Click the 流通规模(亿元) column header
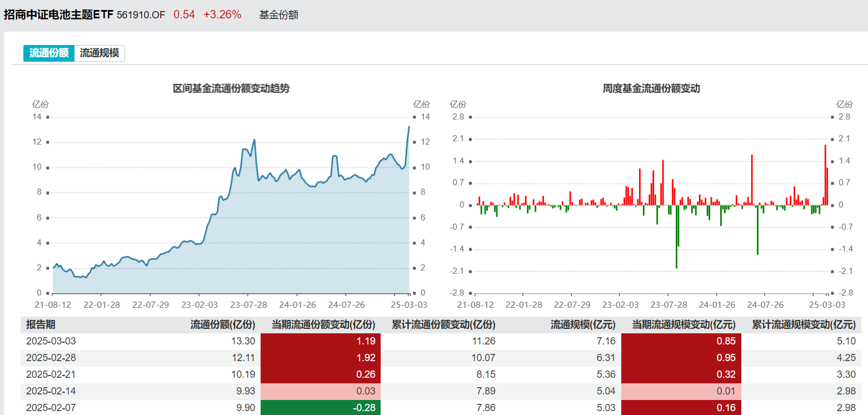 [583, 324]
